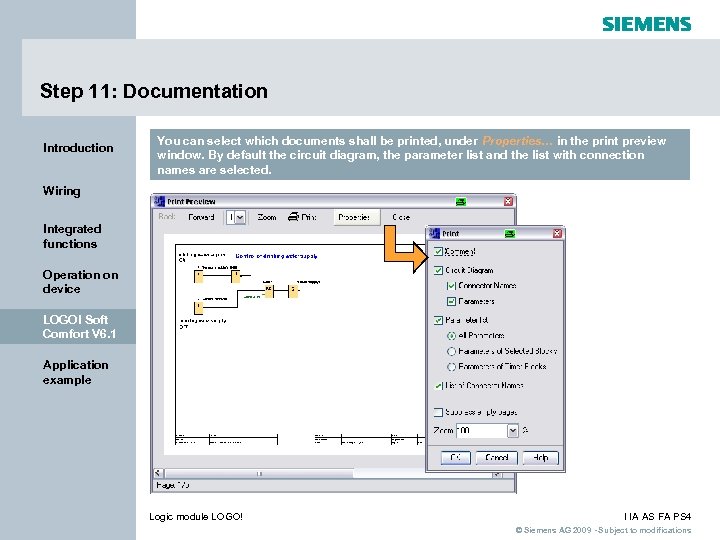Click the green icon in Print Preview title bar
Image resolution: width=720 pixels, height=540 pixels.
[461, 202]
